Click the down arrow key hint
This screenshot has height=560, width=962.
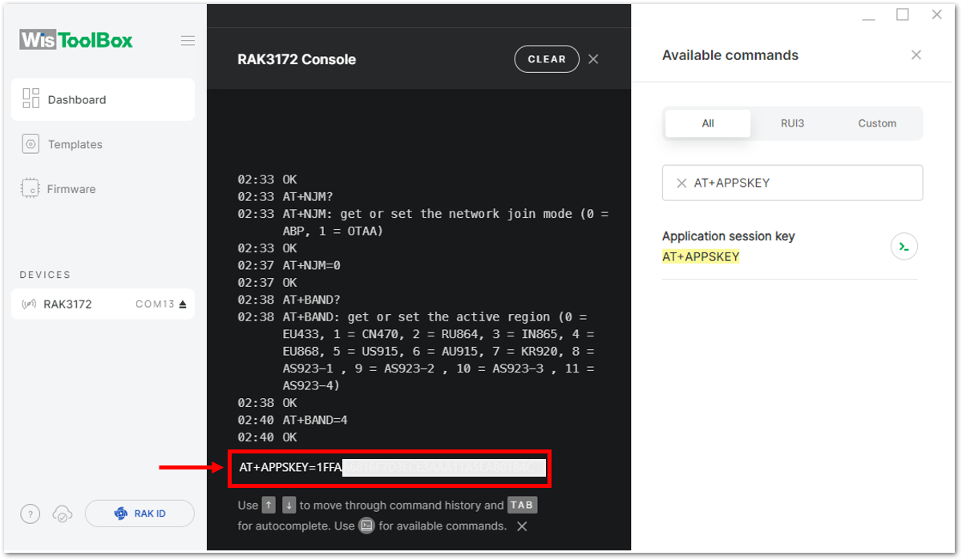(x=289, y=506)
